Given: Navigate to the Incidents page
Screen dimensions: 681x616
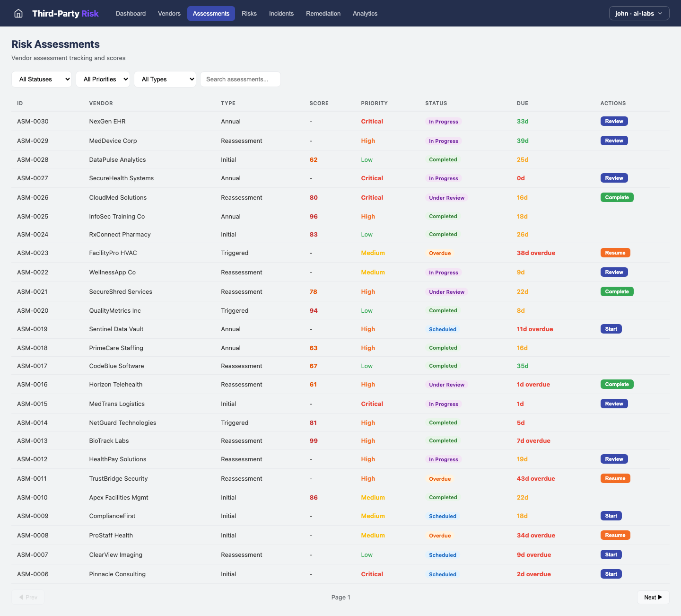Looking at the screenshot, I should 281,13.
